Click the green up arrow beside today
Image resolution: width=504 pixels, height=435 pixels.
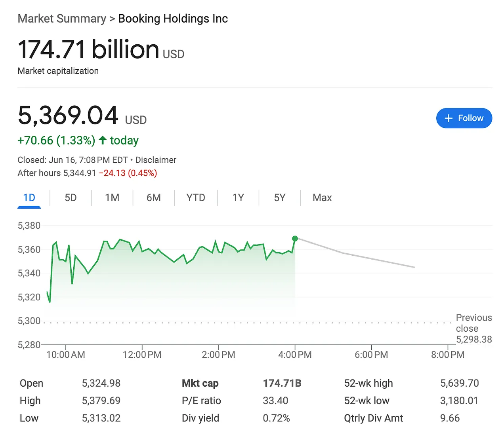[x=103, y=140]
